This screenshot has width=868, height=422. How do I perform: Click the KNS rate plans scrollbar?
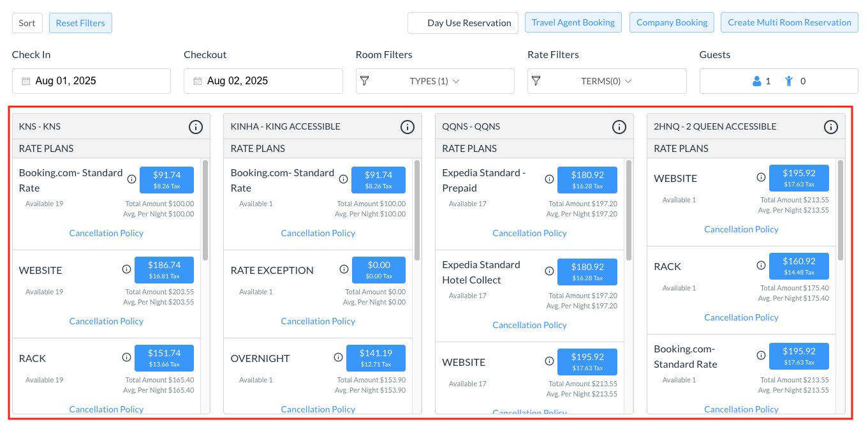[x=205, y=211]
